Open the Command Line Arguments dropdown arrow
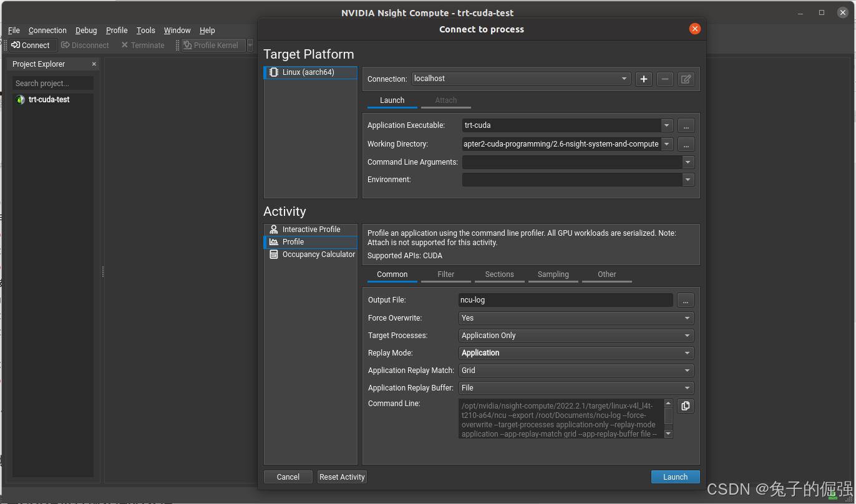This screenshot has height=504, width=856. click(x=688, y=162)
